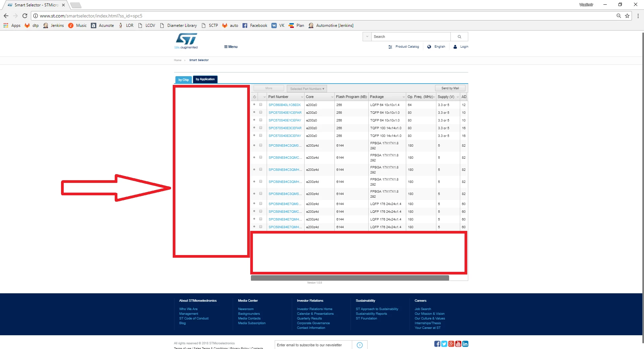Open the Jenkins bookmark
The width and height of the screenshot is (644, 349).
[53, 26]
